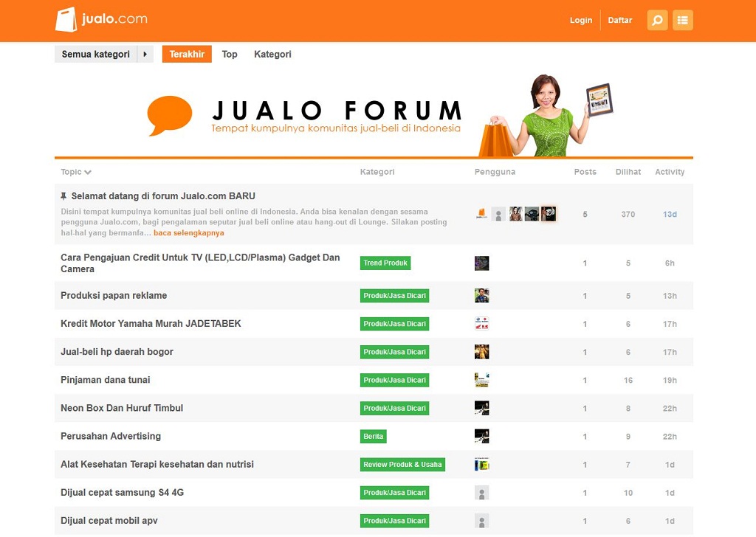The height and width of the screenshot is (537, 756).
Task: Open first poster avatar on welcome topic
Action: coord(481,213)
